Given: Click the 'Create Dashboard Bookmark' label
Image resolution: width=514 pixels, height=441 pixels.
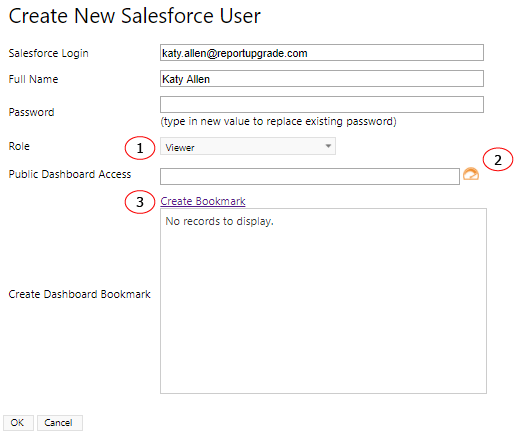Looking at the screenshot, I should click(x=79, y=294).
